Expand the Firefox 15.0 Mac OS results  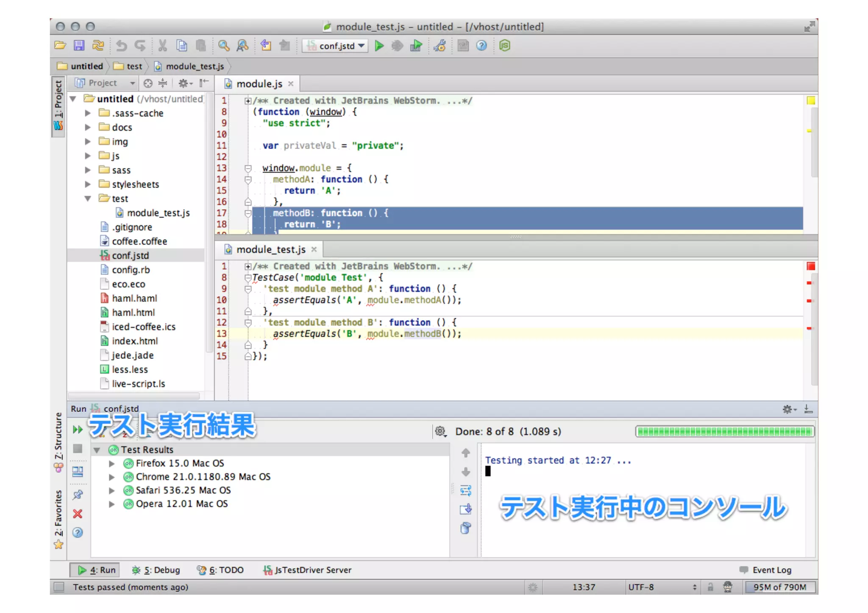pyautogui.click(x=111, y=463)
